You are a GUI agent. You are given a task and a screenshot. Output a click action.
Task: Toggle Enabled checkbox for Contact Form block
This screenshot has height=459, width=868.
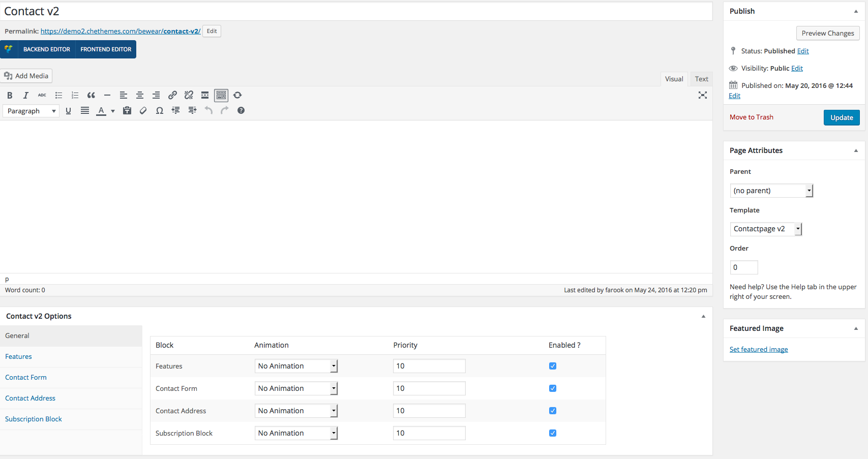(553, 388)
